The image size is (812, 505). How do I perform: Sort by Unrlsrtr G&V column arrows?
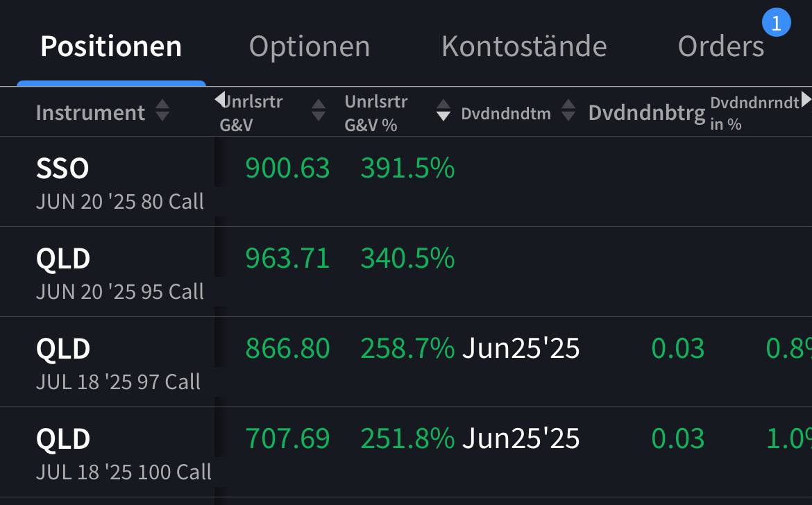pos(319,110)
